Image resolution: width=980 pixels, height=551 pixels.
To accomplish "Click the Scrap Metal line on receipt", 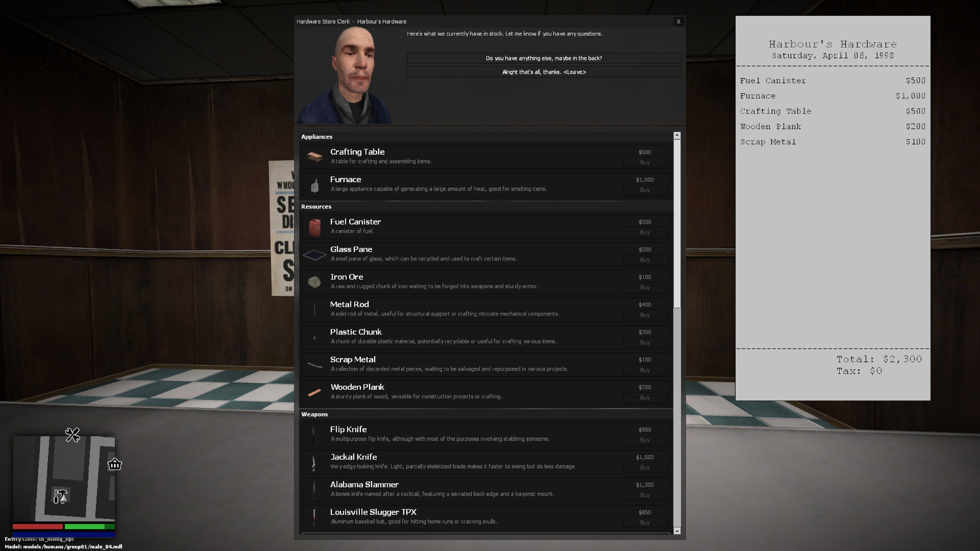I will [833, 142].
